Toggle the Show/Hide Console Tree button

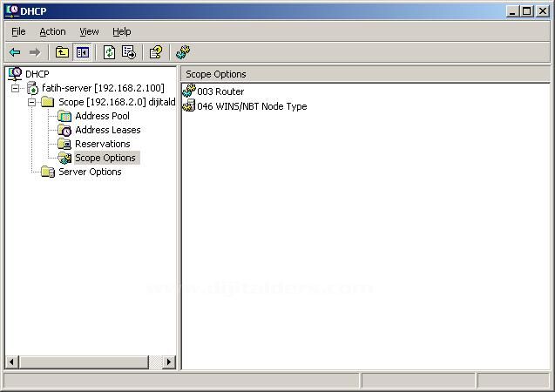click(x=82, y=52)
